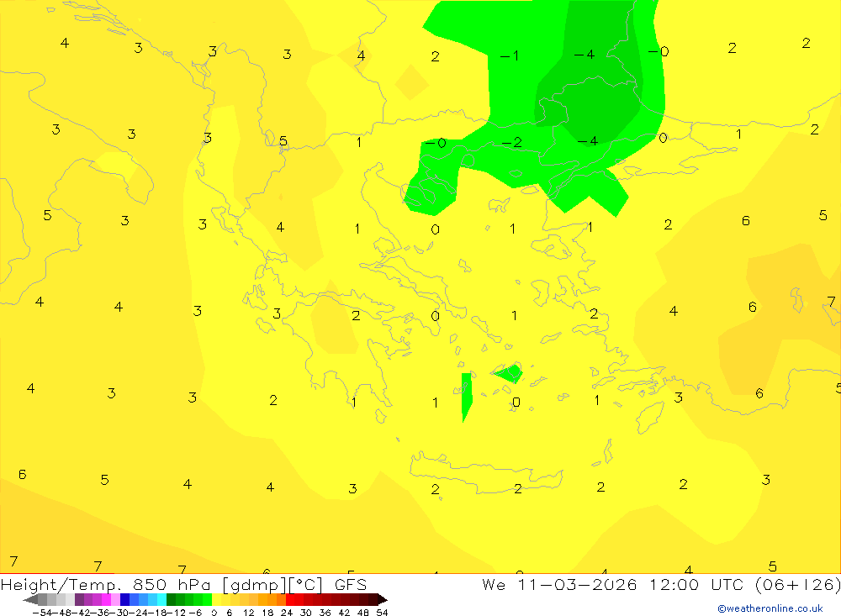Click the legend label '42'
841x616 pixels.
click(344, 613)
